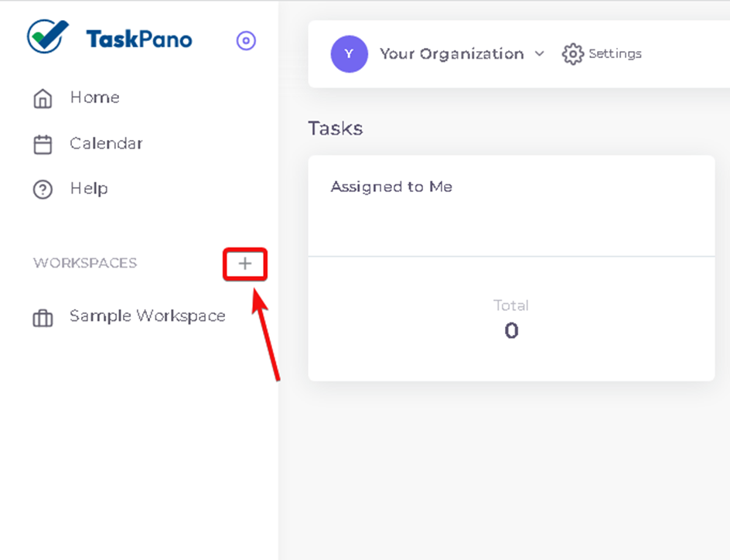The width and height of the screenshot is (730, 560).
Task: Click the purple Y organization avatar
Action: click(x=350, y=54)
